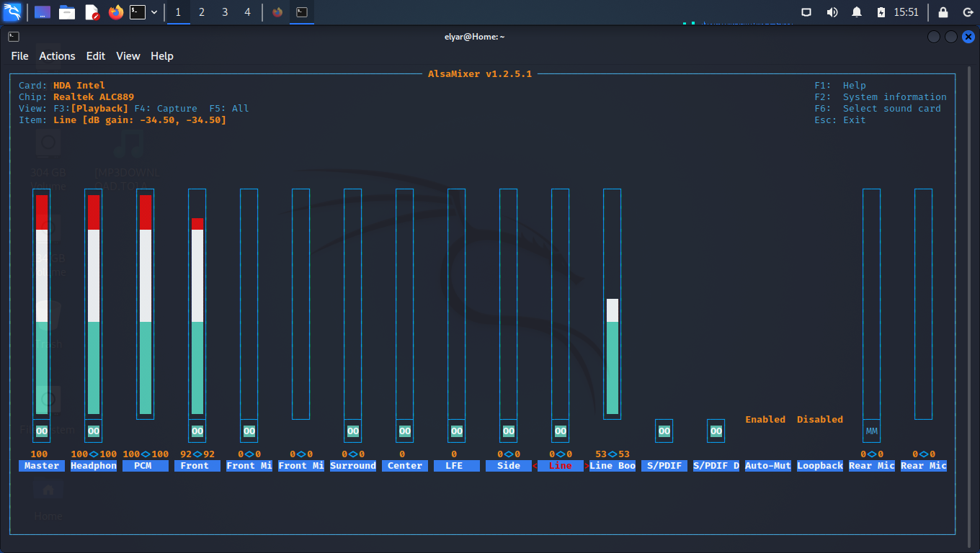Open the Actions menu
This screenshot has height=553, width=980.
[57, 56]
